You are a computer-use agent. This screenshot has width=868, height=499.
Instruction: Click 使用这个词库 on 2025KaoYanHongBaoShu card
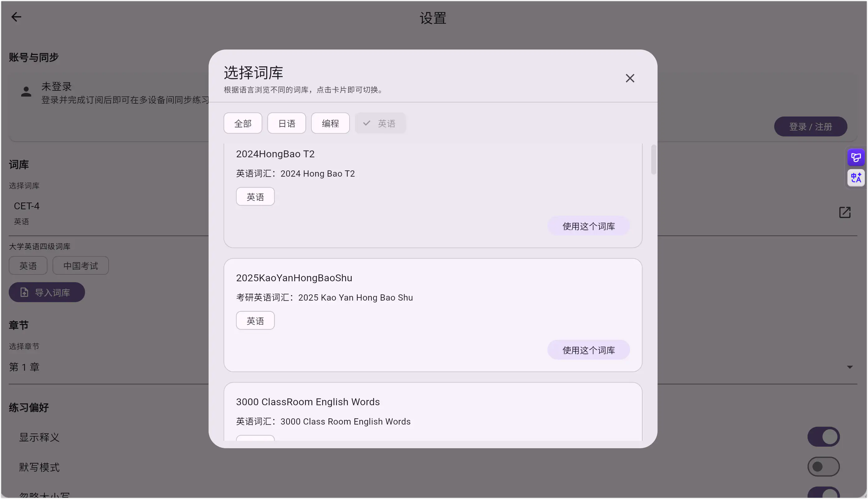pyautogui.click(x=589, y=349)
